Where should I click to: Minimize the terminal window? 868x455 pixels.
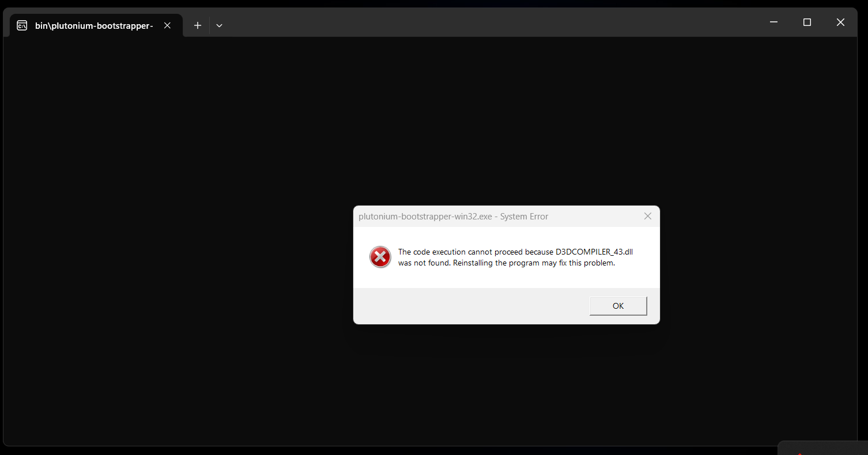(x=773, y=22)
